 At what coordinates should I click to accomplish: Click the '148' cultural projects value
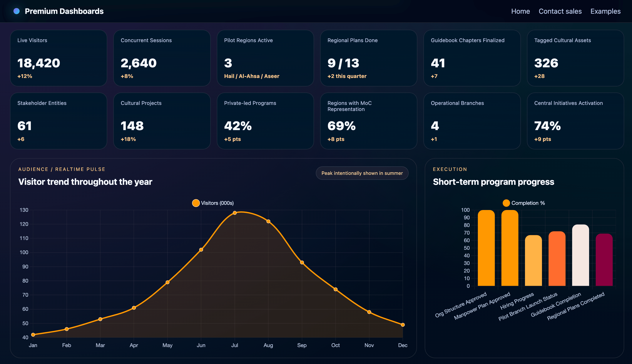[x=132, y=126]
